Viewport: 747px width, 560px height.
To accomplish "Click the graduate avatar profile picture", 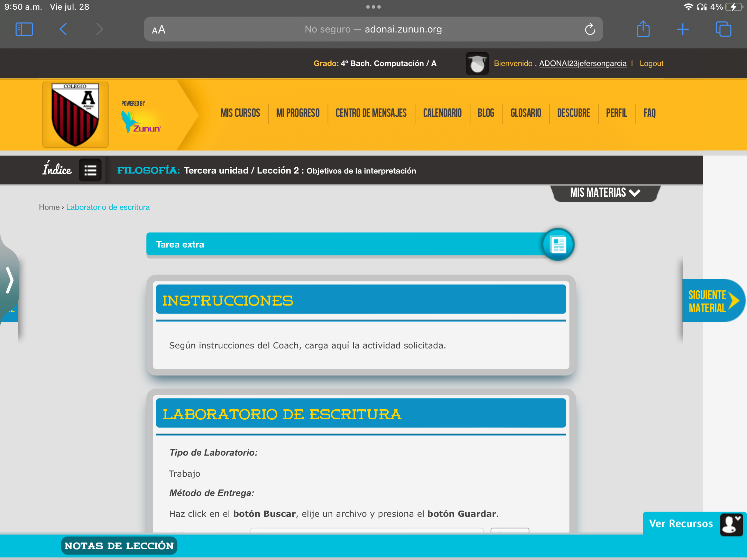I will point(477,64).
